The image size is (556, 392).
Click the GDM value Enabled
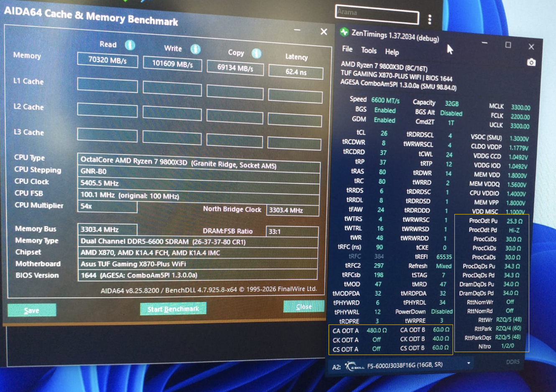coord(385,120)
